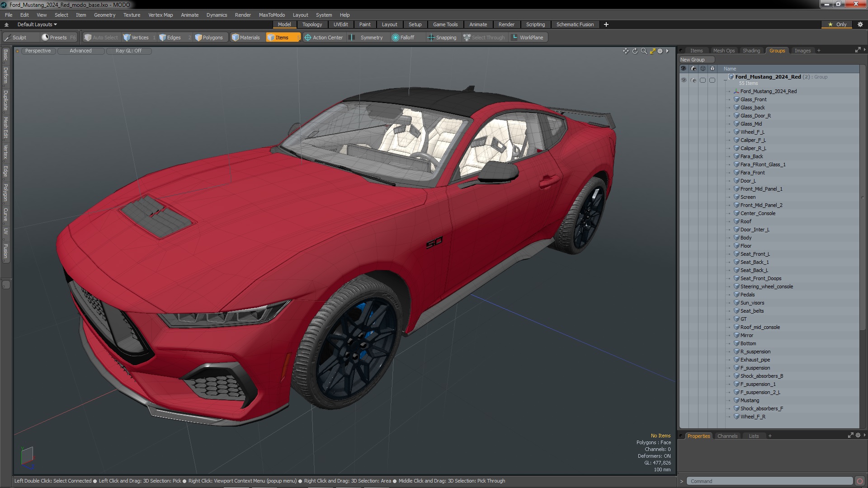Open the Schematic Fusion layout tab
Viewport: 868px width, 488px height.
point(575,24)
